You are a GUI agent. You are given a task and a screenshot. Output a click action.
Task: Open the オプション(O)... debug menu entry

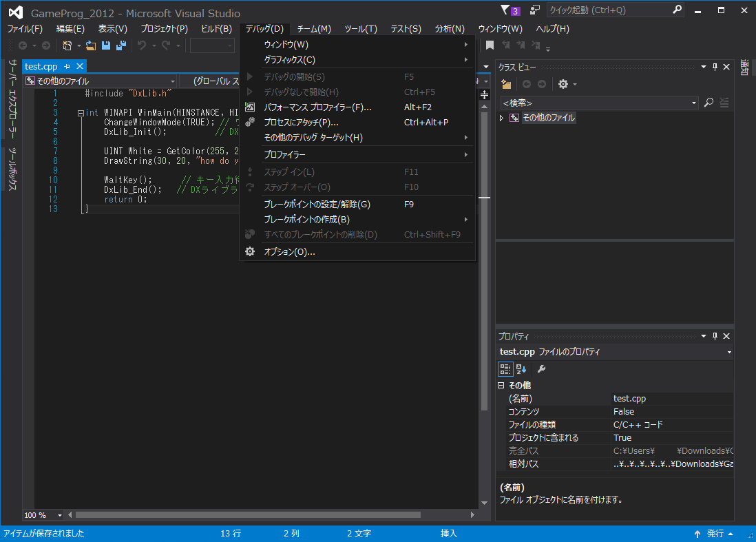pos(289,252)
